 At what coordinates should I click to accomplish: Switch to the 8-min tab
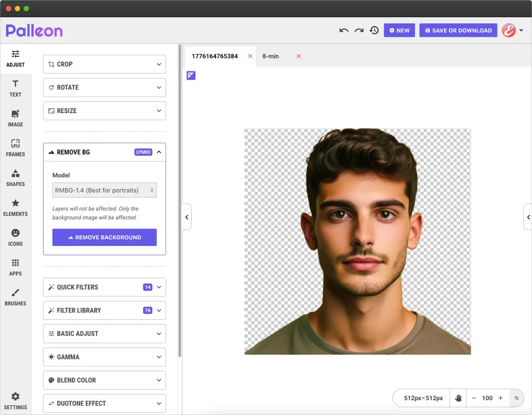click(x=271, y=56)
